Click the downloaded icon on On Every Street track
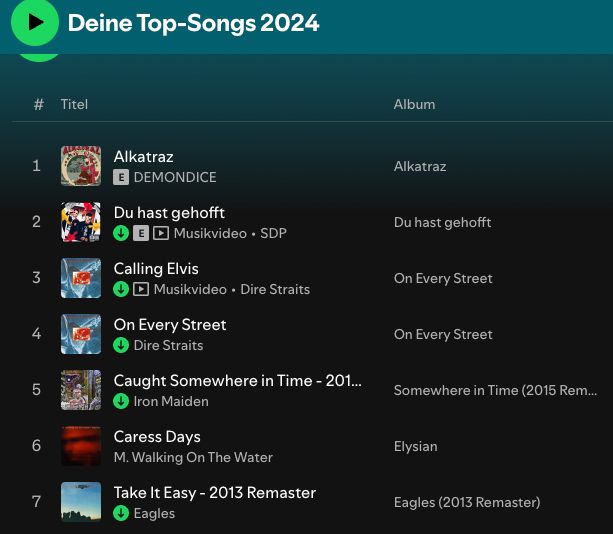 [x=121, y=345]
